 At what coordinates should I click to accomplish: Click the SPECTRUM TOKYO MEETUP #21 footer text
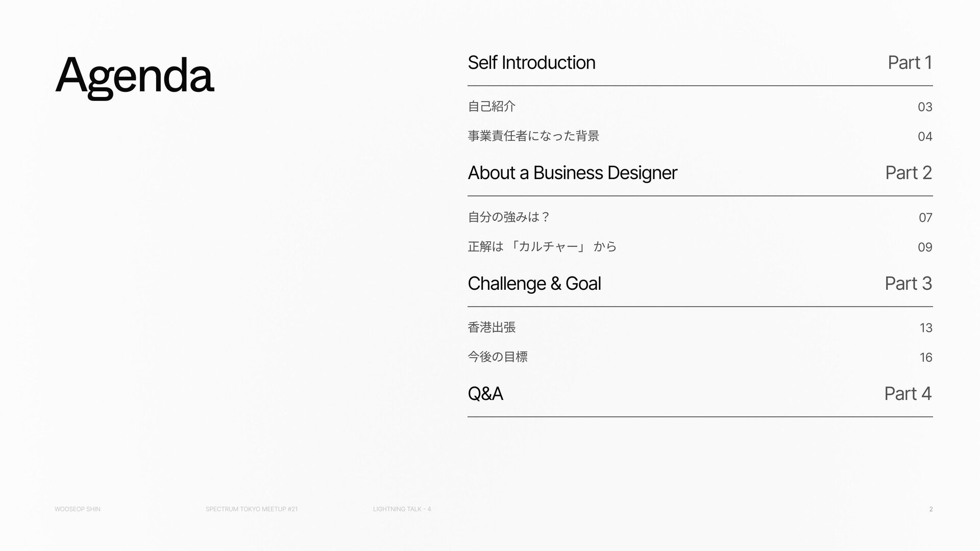tap(252, 509)
